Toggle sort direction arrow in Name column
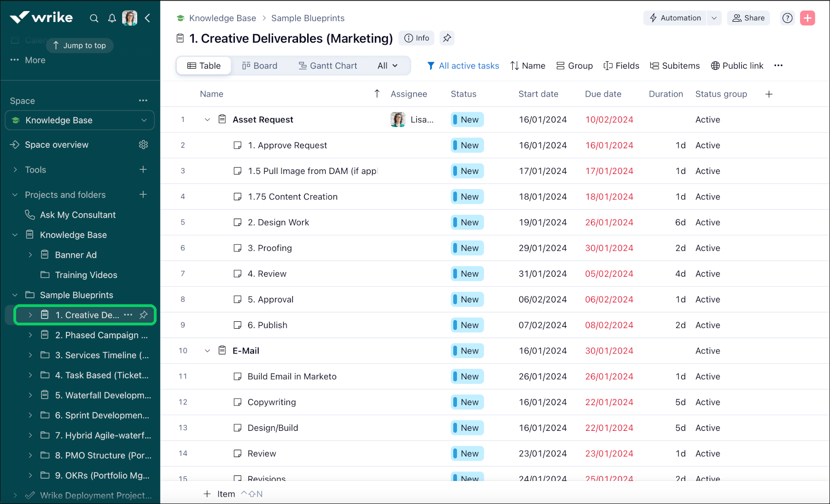 (x=377, y=94)
